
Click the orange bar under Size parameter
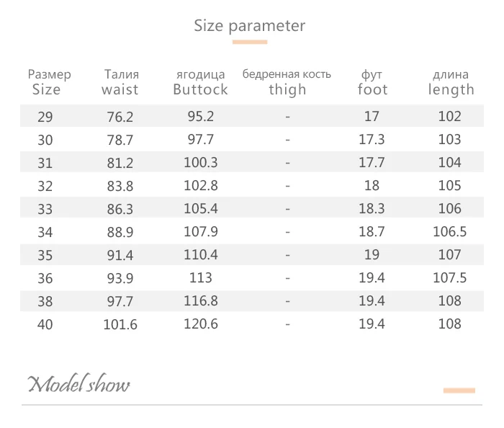(250, 42)
